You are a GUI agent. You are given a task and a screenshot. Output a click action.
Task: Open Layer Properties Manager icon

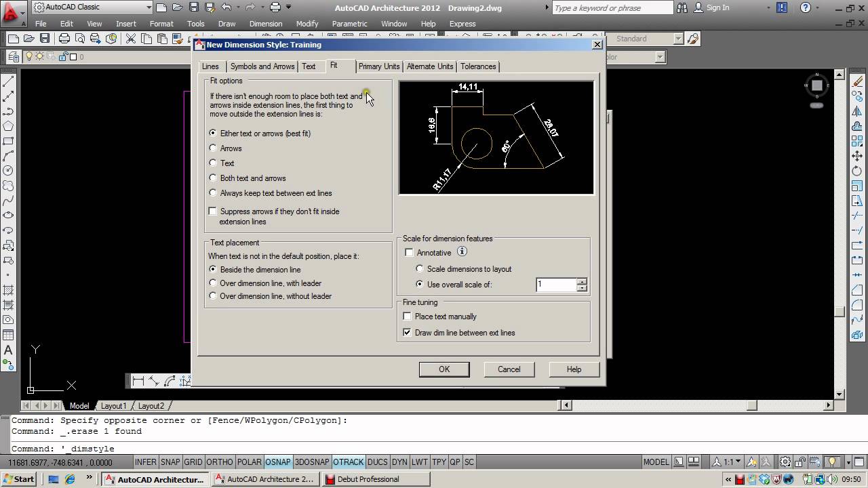click(x=13, y=57)
